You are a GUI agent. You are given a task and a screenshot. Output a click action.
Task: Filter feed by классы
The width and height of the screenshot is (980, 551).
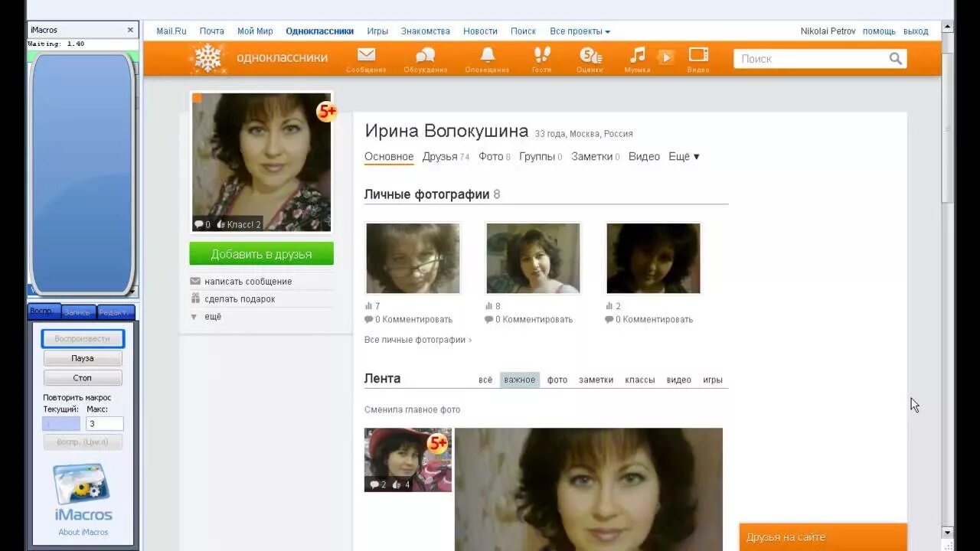pos(639,380)
